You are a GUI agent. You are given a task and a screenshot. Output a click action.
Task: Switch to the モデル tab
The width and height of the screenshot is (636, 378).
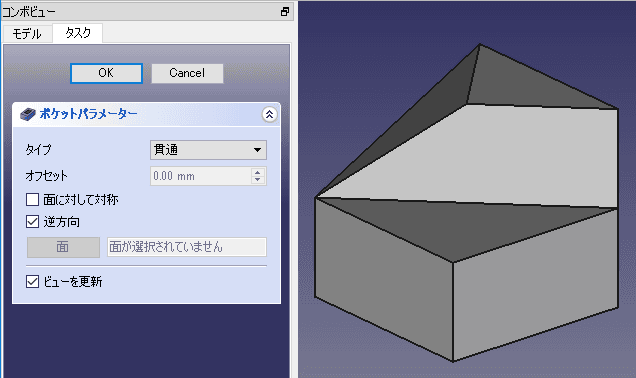click(x=27, y=34)
